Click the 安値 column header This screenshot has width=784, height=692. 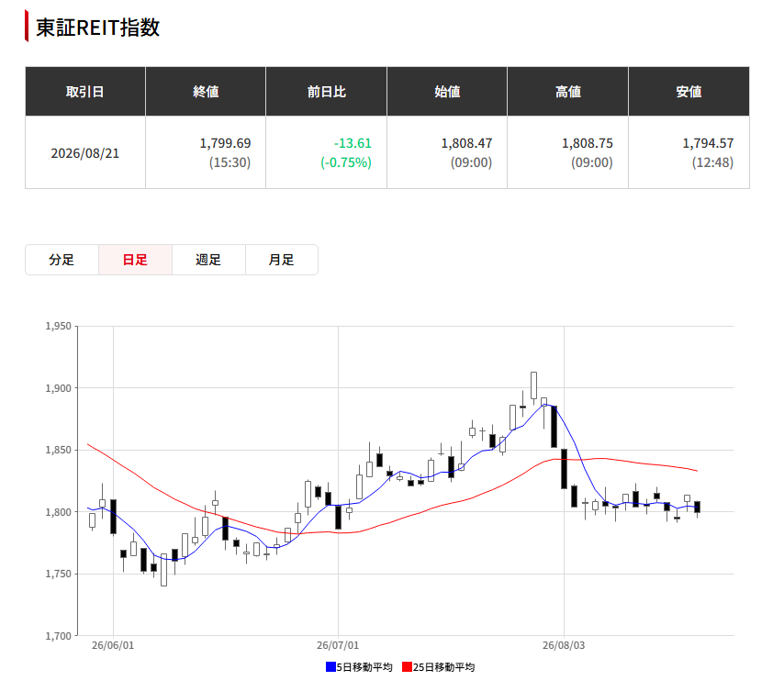pos(689,92)
